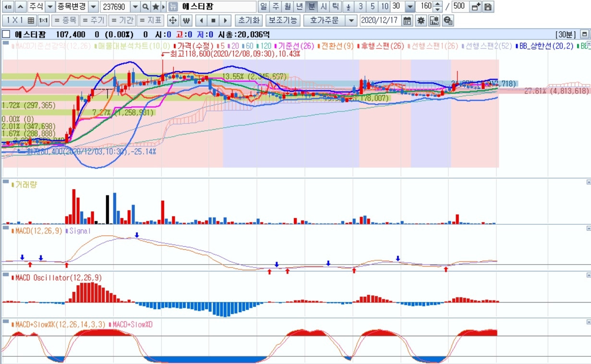
Task: Open the 주식 market type dropdown
Action: click(50, 7)
